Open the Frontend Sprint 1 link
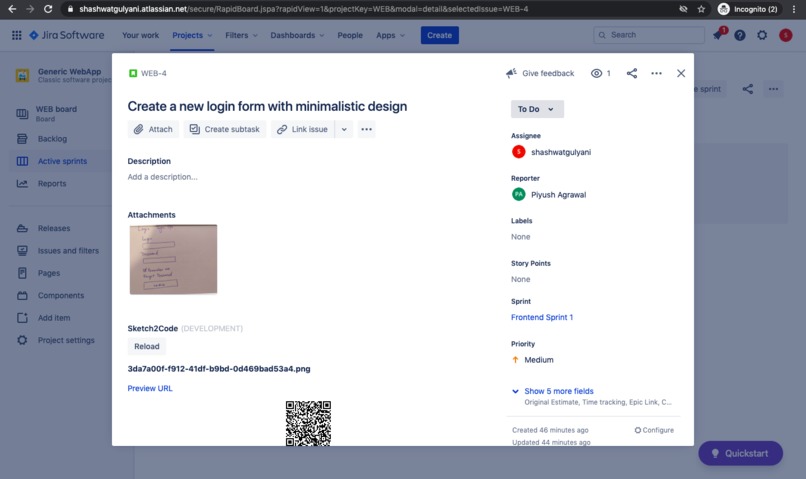 pos(542,317)
